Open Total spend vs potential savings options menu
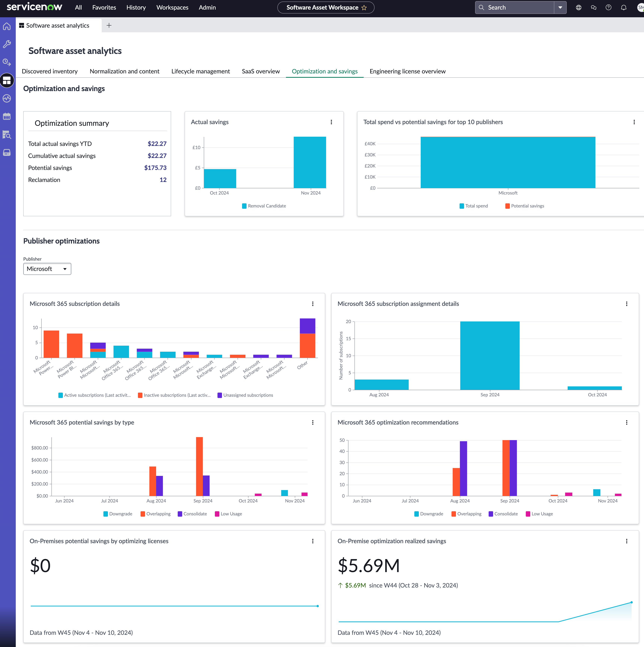644x647 pixels. click(634, 122)
